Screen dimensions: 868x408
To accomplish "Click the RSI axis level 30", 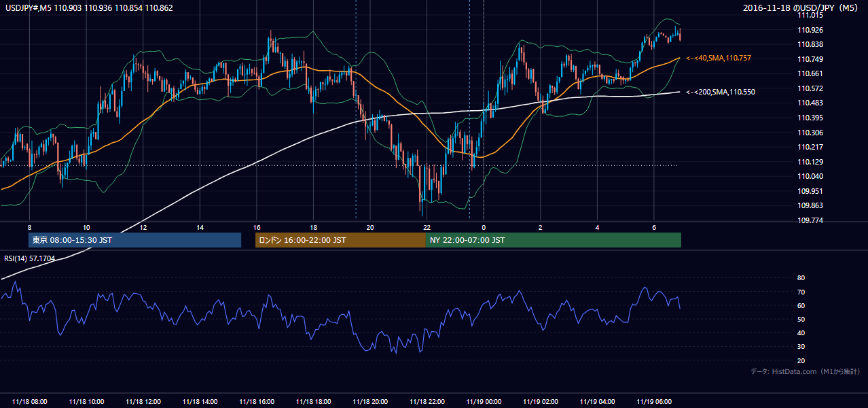I will 801,347.
